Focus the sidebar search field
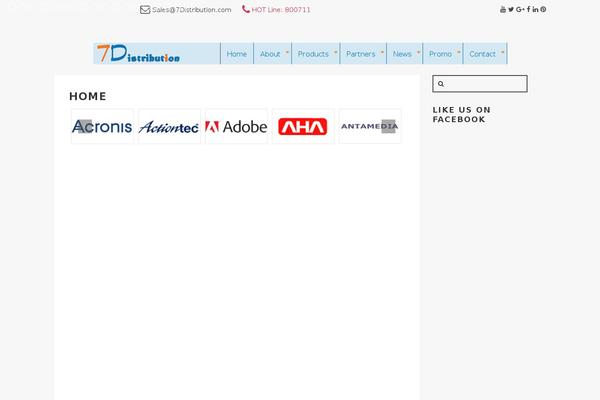The height and width of the screenshot is (400, 600). [x=480, y=84]
